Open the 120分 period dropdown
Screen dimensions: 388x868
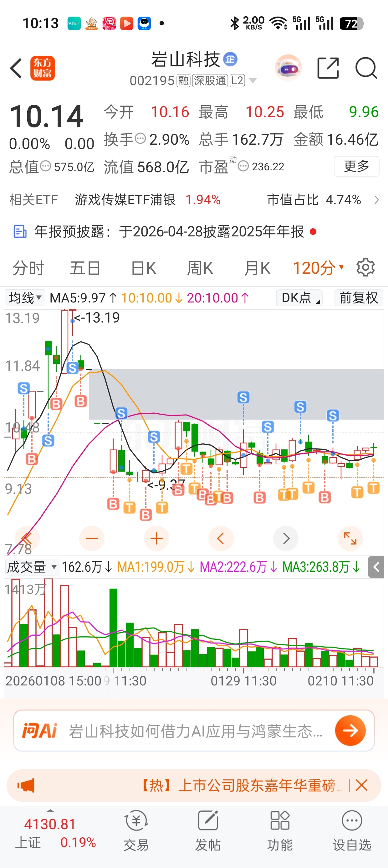tap(318, 268)
